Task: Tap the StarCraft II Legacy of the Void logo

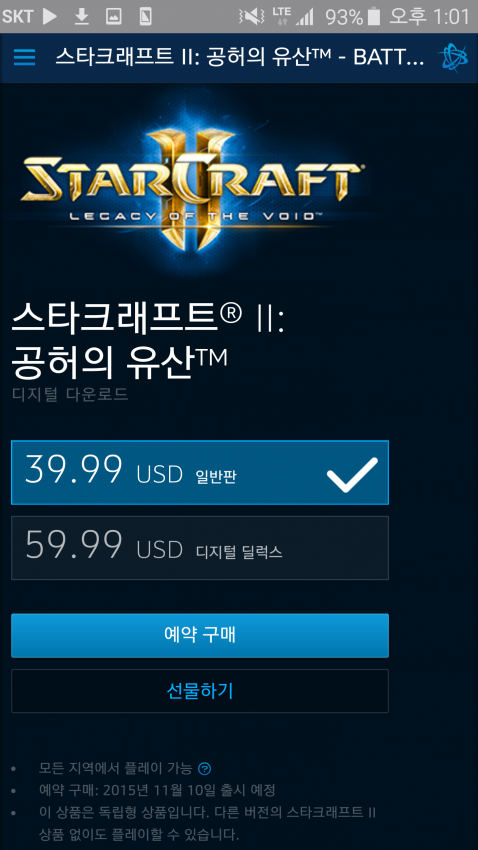Action: coord(193,184)
